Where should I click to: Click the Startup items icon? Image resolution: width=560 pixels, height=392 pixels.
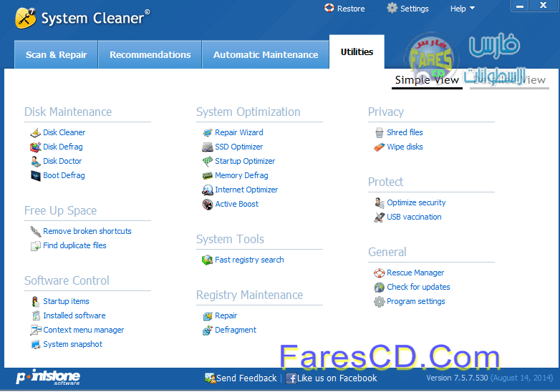(35, 301)
